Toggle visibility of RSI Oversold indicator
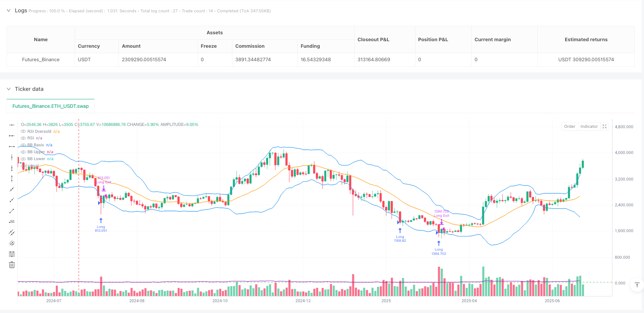Viewport: 644px width, 313px height. click(23, 131)
